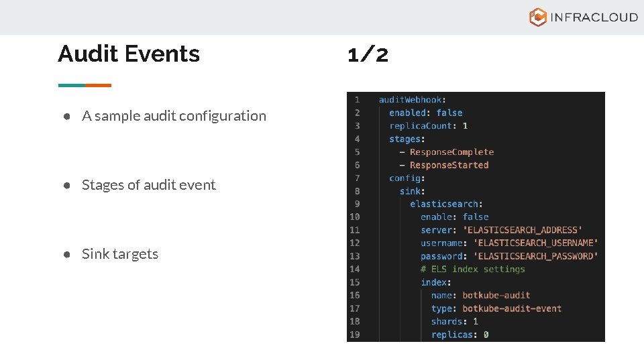
Task: Select bullet 'Stages of audit event'
Action: click(148, 185)
